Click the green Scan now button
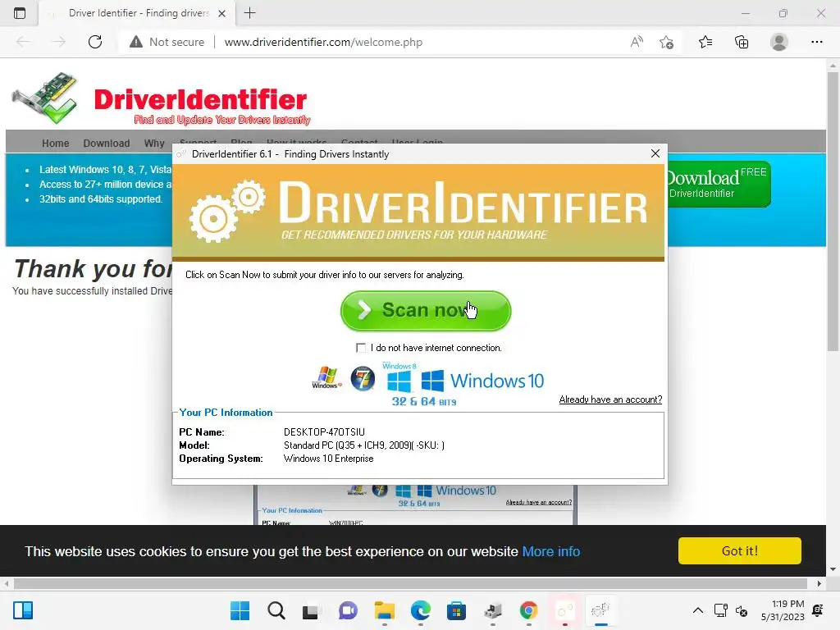This screenshot has height=630, width=840. click(x=426, y=311)
